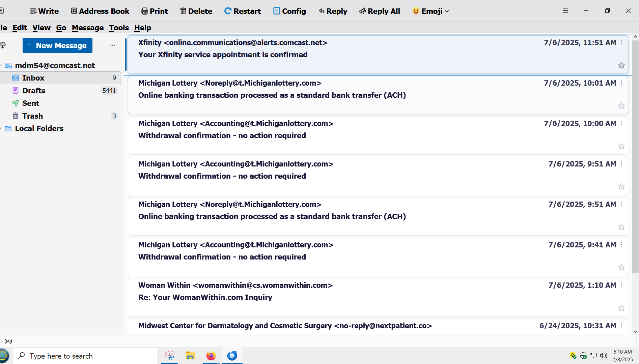Click the Thunderbird taskbar icon
Image resolution: width=639 pixels, height=364 pixels.
click(x=232, y=356)
